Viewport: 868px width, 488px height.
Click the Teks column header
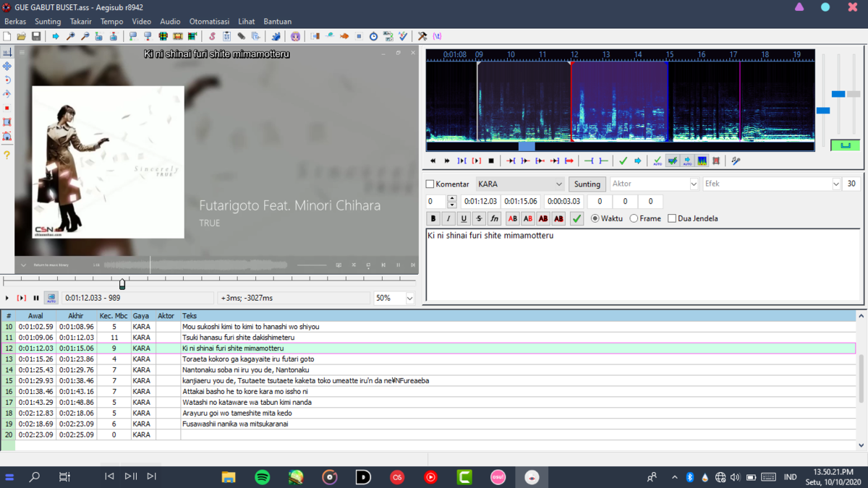(518, 316)
